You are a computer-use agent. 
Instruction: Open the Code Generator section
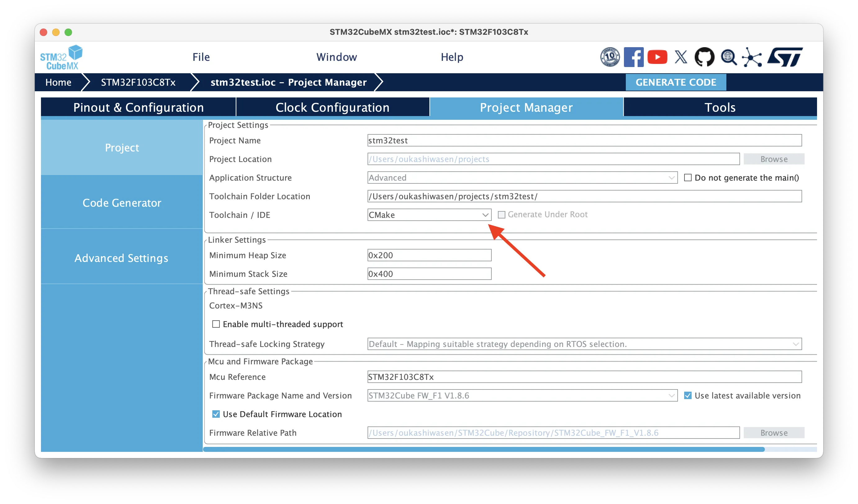click(x=122, y=203)
